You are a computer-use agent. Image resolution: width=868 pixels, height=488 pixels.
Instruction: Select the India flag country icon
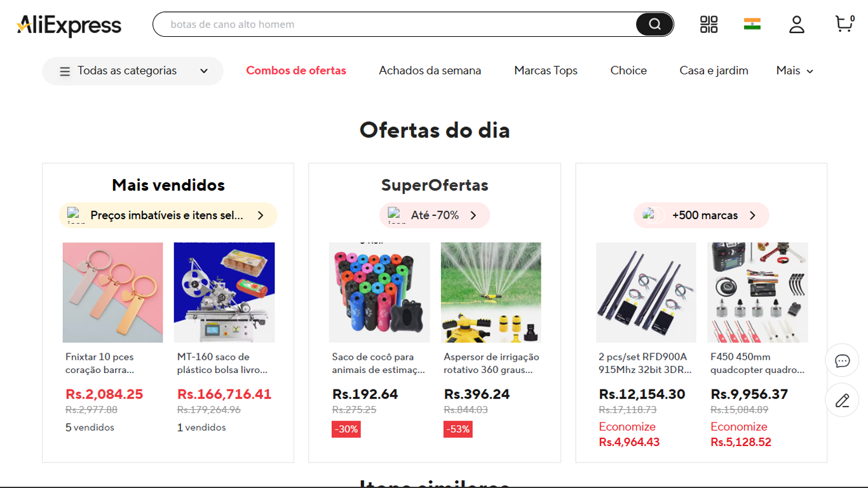tap(752, 24)
